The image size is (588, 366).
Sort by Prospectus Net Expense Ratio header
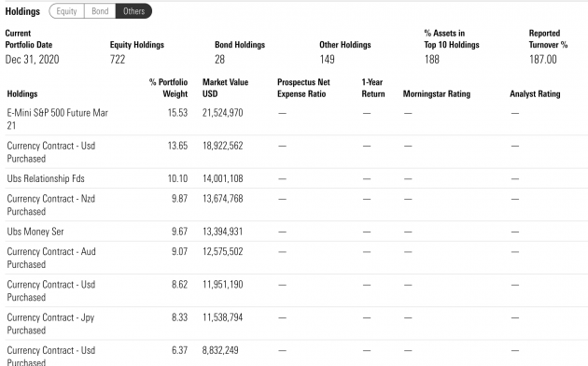[303, 88]
